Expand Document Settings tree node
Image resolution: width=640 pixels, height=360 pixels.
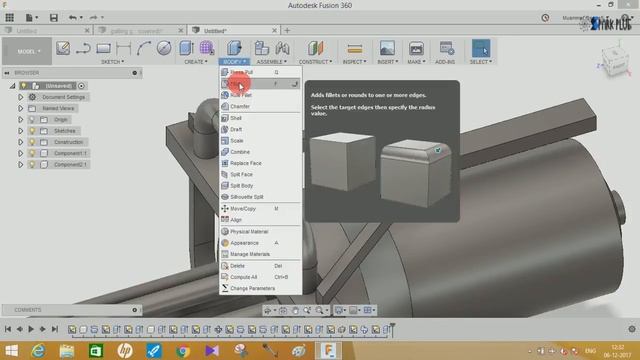(x=20, y=97)
